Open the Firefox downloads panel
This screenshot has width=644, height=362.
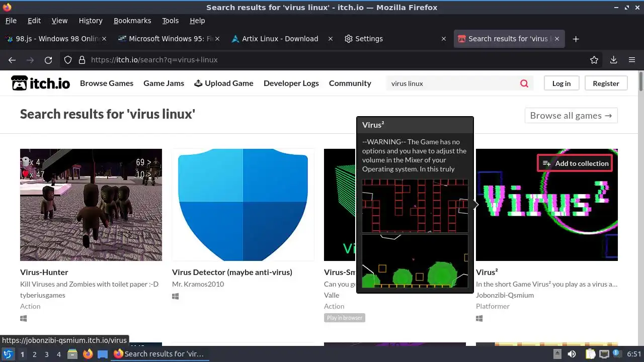click(x=613, y=60)
